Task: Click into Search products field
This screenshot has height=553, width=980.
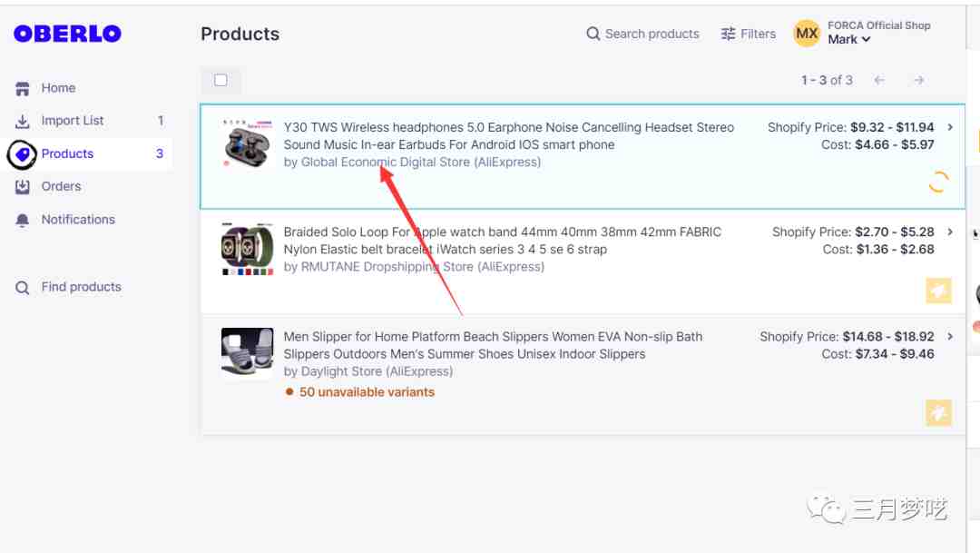Action: [x=652, y=34]
